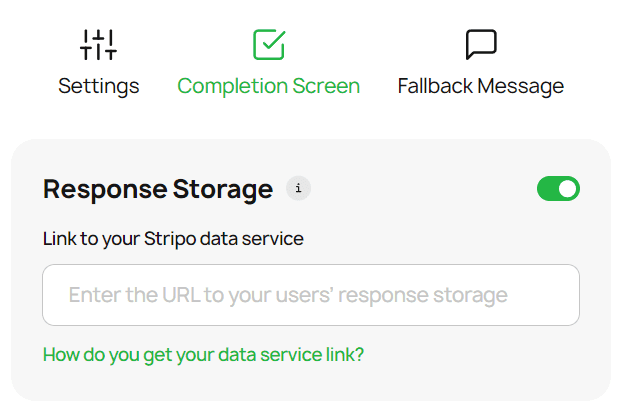Turn off the green Response Storage switch
This screenshot has width=628, height=415.
pyautogui.click(x=558, y=188)
